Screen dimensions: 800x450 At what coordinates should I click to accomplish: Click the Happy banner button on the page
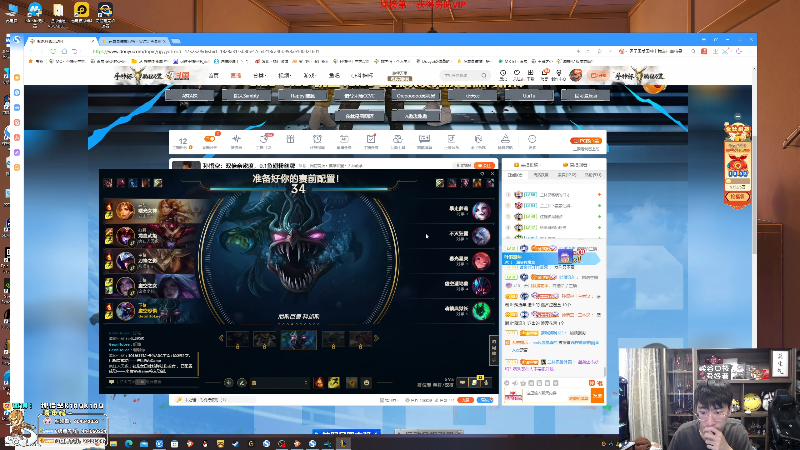pyautogui.click(x=303, y=95)
